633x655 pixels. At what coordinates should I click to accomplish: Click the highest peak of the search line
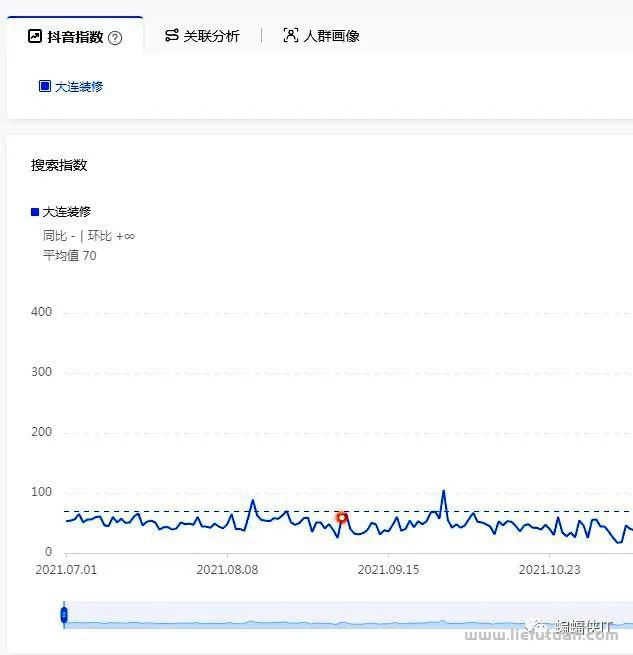[444, 491]
